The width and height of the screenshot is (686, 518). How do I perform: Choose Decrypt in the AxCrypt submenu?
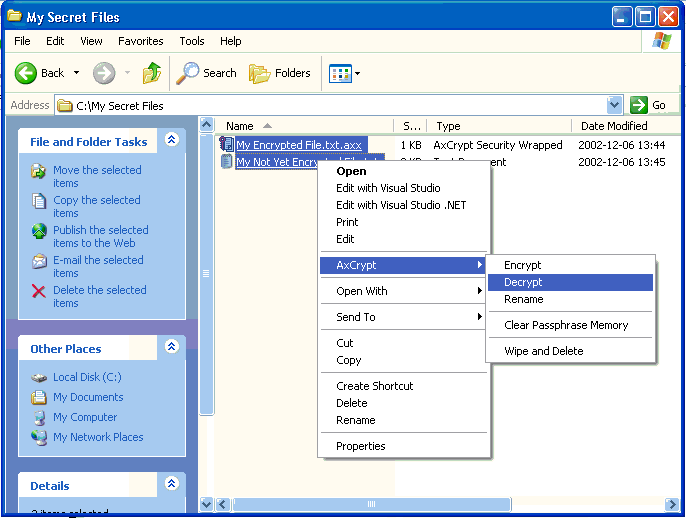[x=523, y=283]
